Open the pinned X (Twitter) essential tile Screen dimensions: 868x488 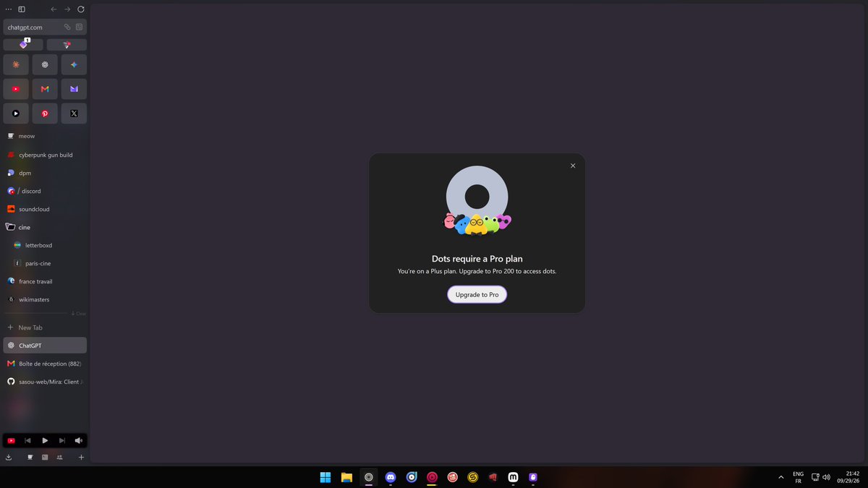coord(74,114)
